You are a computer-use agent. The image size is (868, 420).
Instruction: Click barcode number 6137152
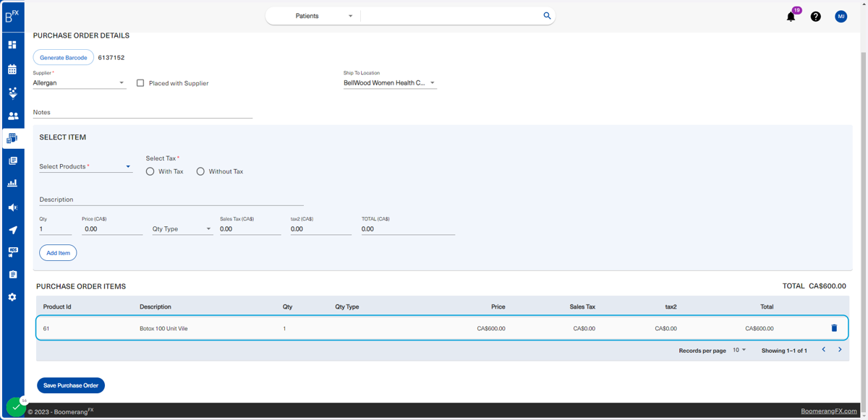pos(111,58)
